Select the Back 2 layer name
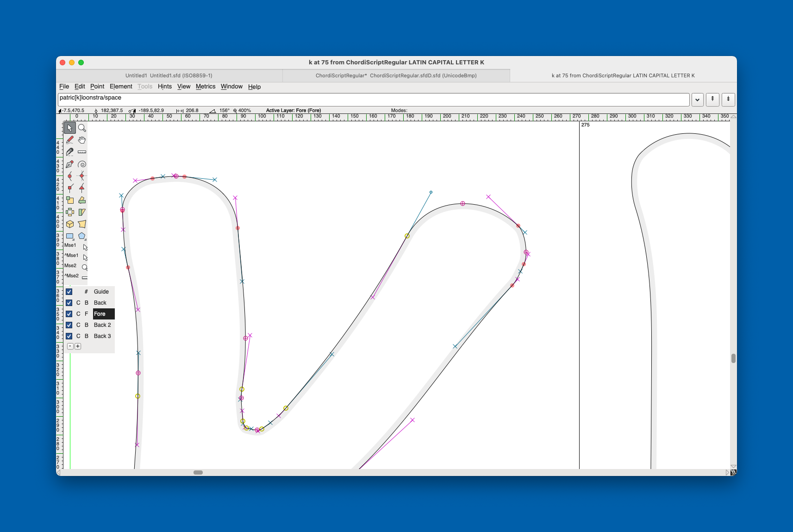The height and width of the screenshot is (532, 793). (102, 325)
